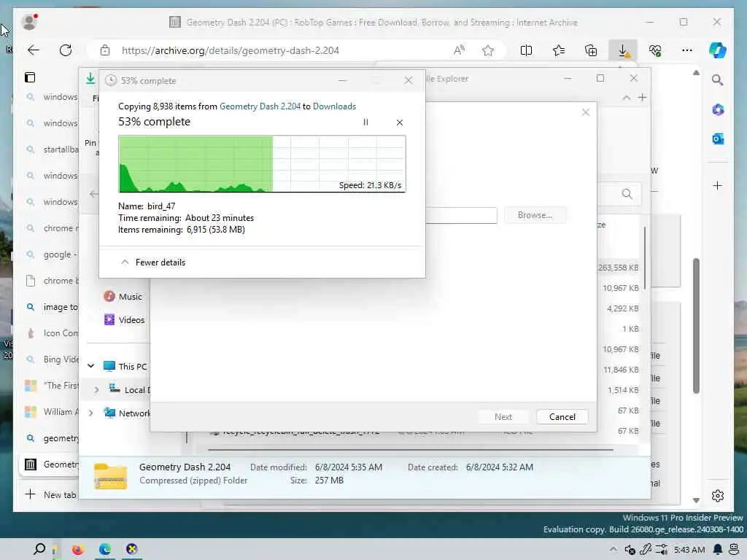Screen dimensions: 747x560
Task: Open Downloads destination link
Action: tap(334, 106)
